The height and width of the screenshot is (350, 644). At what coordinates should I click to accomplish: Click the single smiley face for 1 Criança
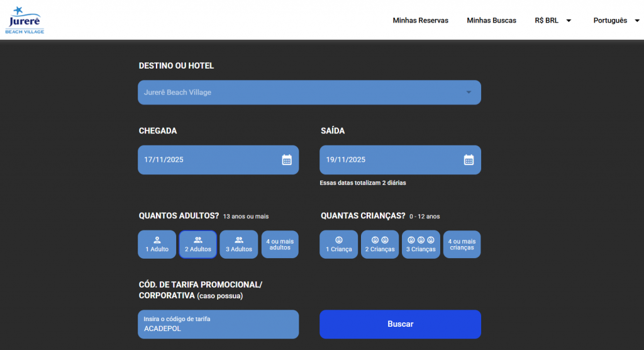pyautogui.click(x=339, y=240)
